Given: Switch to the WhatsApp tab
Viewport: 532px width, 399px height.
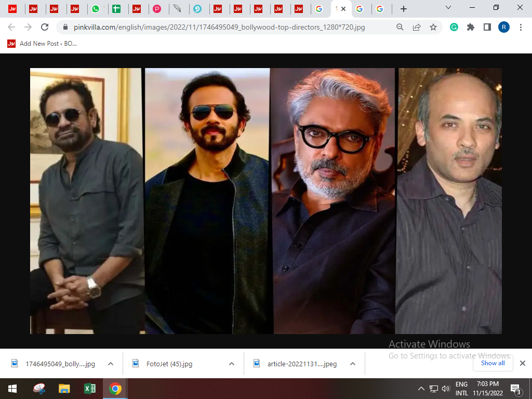Looking at the screenshot, I should click(96, 9).
